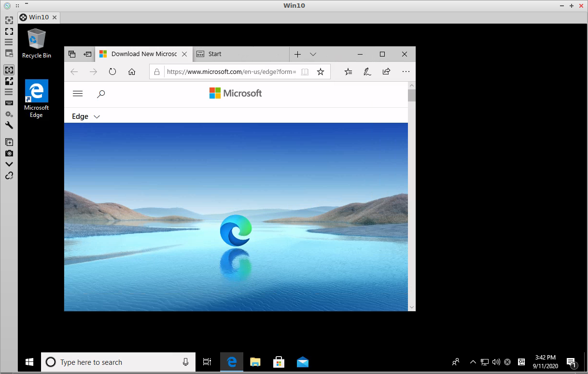The width and height of the screenshot is (588, 374).
Task: Click the Microsoft logo link
Action: point(236,93)
